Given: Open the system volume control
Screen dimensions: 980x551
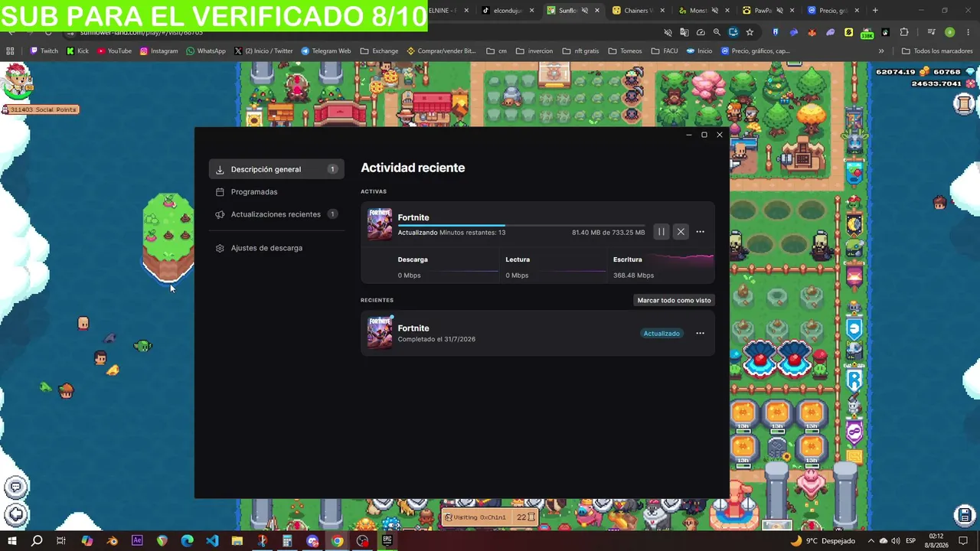Looking at the screenshot, I should 896,541.
